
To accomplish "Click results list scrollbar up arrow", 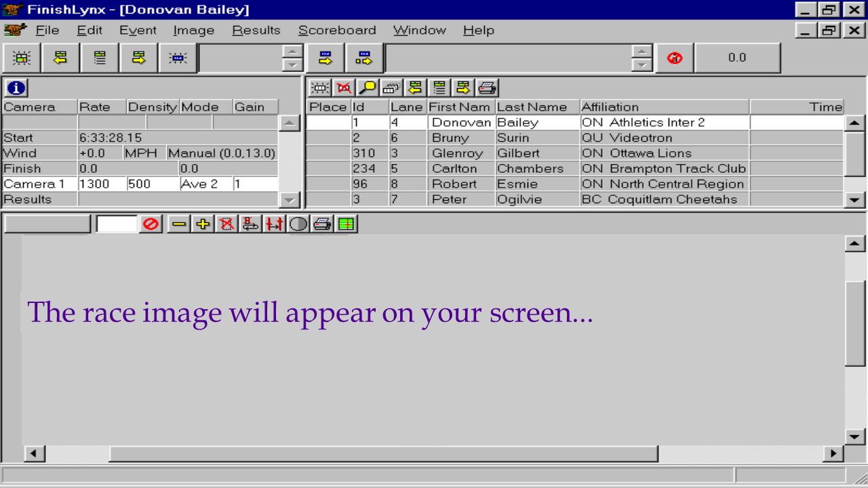I will [x=856, y=123].
